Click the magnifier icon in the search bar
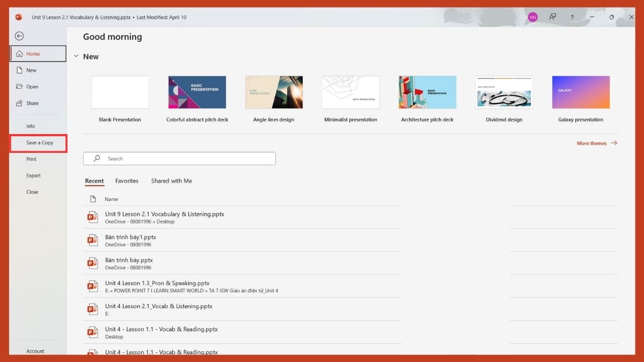Viewport: 644px width, 362px height. coord(97,158)
